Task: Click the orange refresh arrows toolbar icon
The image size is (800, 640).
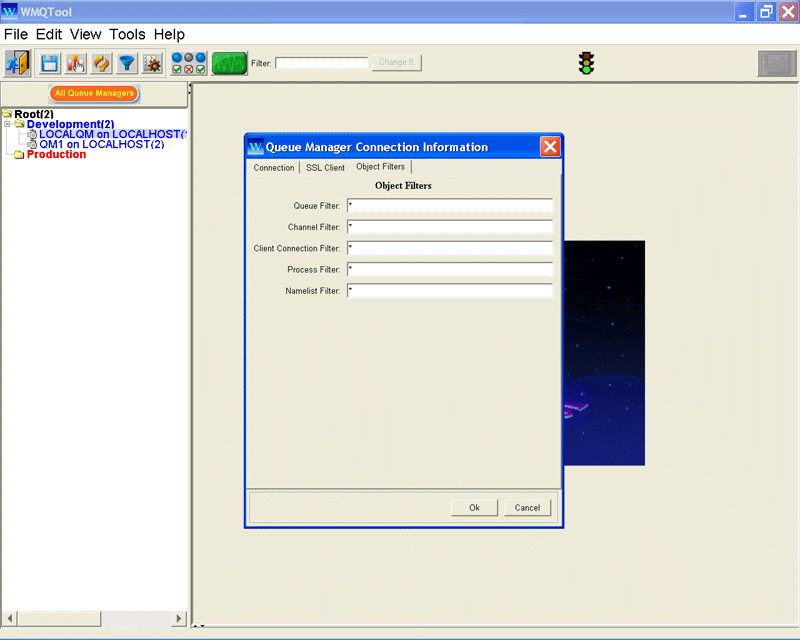Action: point(101,62)
